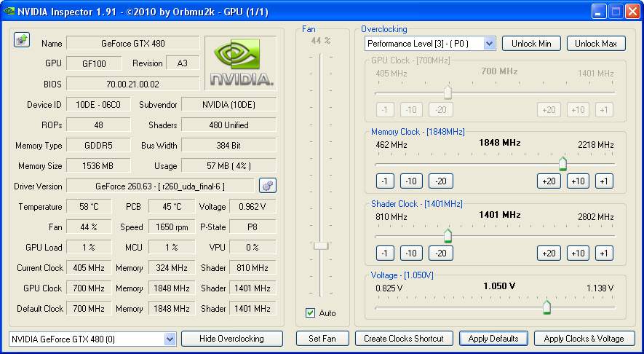
Task: Click the Shaders field 480 Unified
Action: 228,125
